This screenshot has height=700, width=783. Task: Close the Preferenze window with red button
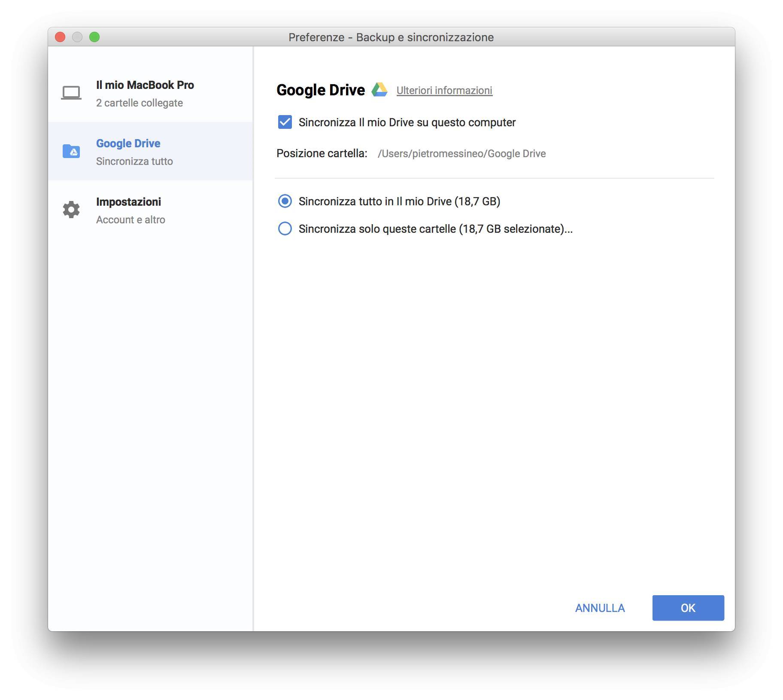point(60,37)
